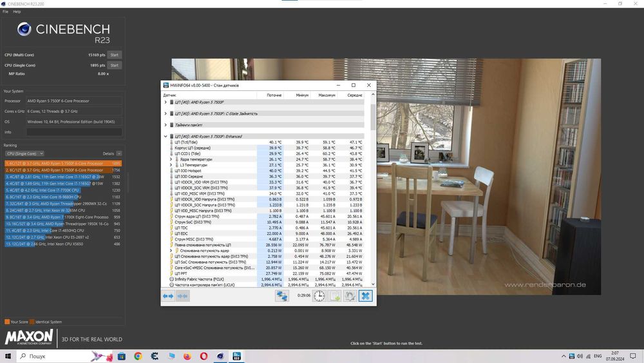The image size is (644, 363).
Task: Select Частота контролера пам'яті (UCLK) row
Action: 266,285
